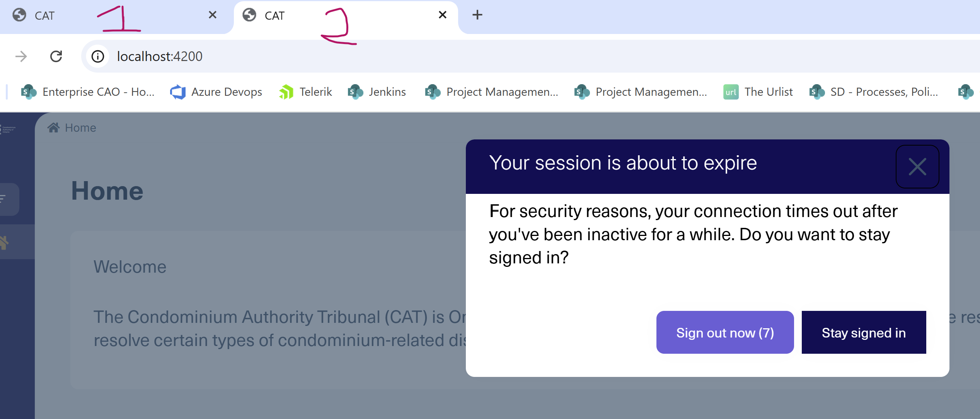Open a new browser tab

477,15
